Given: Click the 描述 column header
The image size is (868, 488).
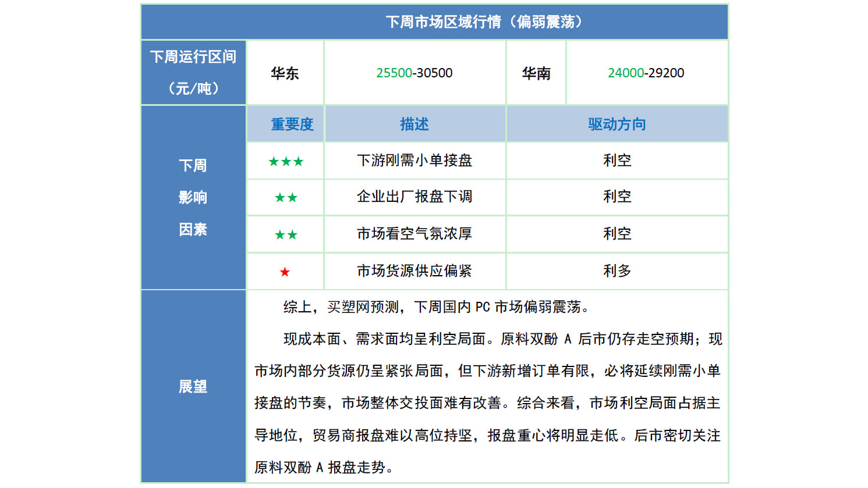Looking at the screenshot, I should click(414, 124).
